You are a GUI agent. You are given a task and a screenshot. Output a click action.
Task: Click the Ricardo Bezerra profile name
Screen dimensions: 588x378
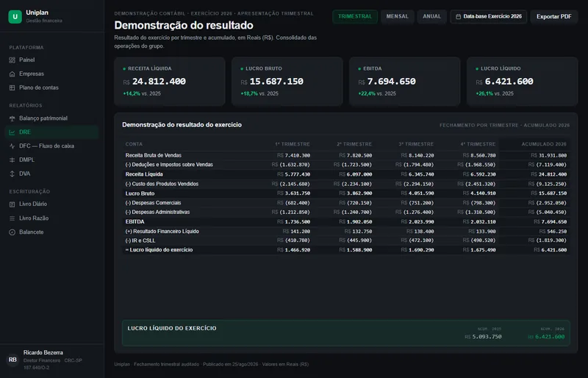click(43, 352)
